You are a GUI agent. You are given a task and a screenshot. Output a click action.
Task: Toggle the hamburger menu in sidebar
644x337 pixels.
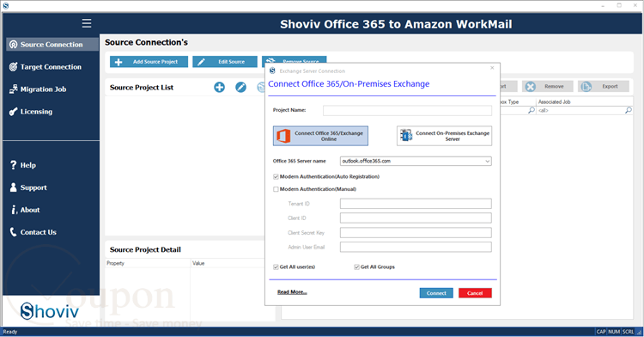click(x=87, y=23)
